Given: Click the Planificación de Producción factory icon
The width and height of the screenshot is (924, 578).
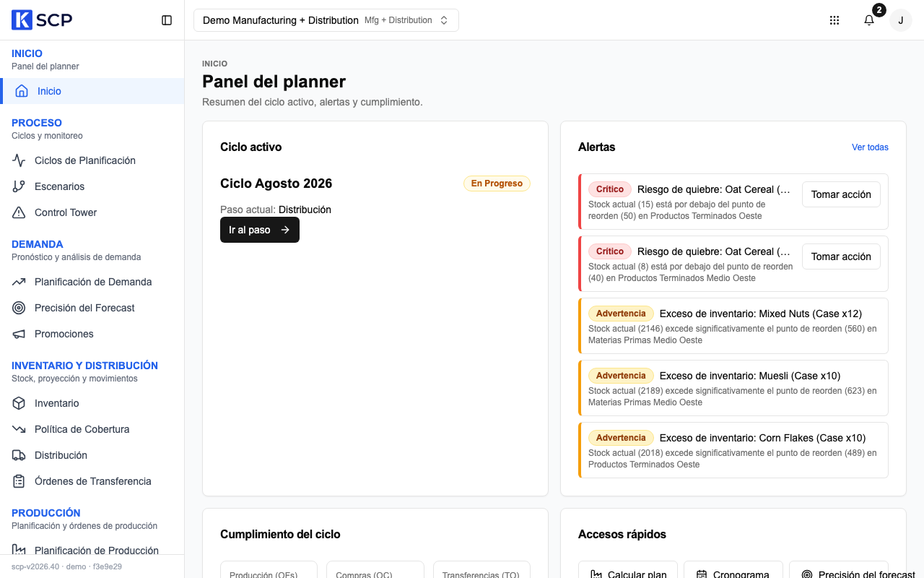Looking at the screenshot, I should (x=19, y=551).
